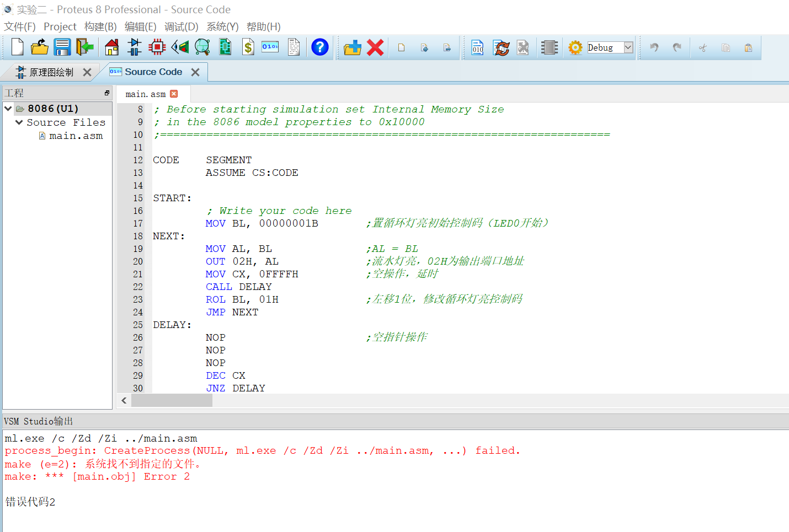The image size is (789, 532).
Task: Undock the 工程 panel float button
Action: pos(107,93)
